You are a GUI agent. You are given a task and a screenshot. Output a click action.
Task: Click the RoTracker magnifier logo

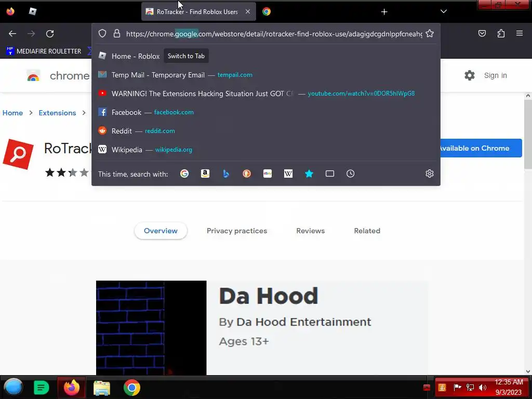click(x=18, y=154)
